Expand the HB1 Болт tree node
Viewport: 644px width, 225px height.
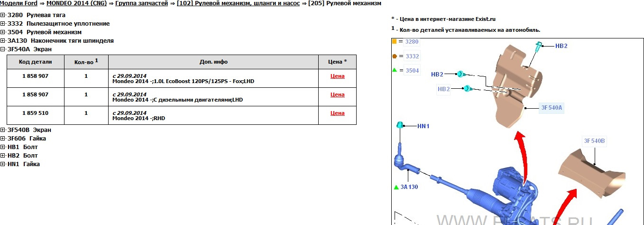click(x=3, y=147)
